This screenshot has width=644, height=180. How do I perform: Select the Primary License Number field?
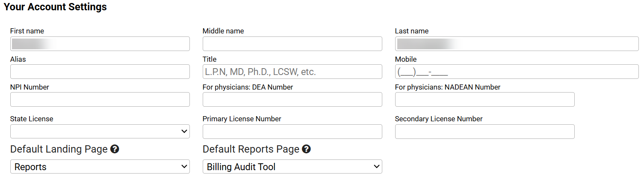tap(292, 132)
